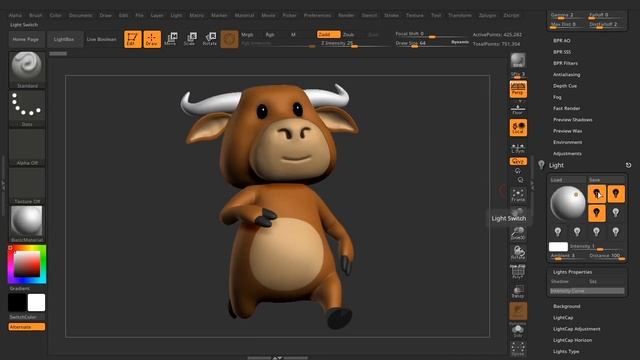The width and height of the screenshot is (640, 360).
Task: Click the Frame mesh icon
Action: pyautogui.click(x=518, y=196)
